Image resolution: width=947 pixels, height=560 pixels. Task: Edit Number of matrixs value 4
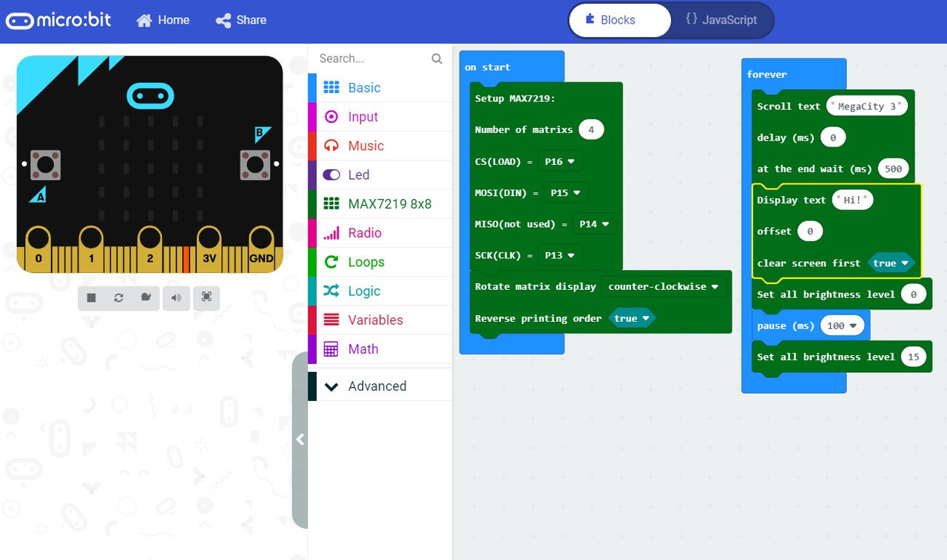(x=591, y=129)
